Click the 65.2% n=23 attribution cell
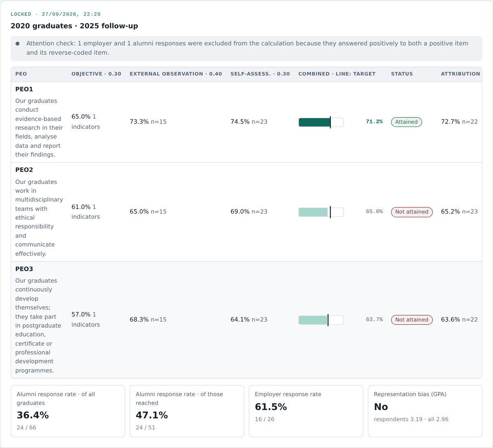493x448 pixels. 459,212
